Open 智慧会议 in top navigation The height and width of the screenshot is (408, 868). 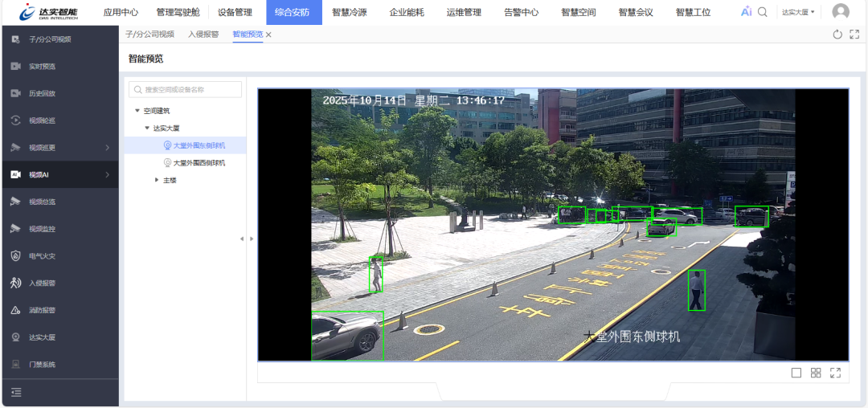636,12
